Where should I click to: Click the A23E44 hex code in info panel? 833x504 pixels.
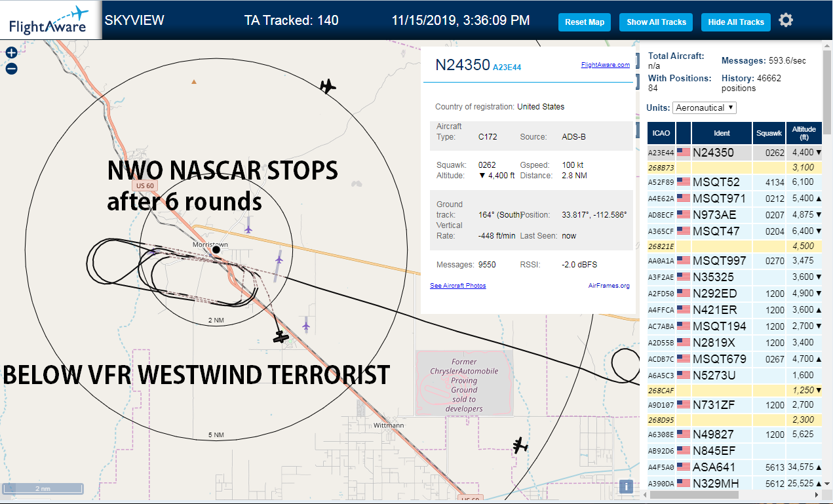pyautogui.click(x=507, y=68)
